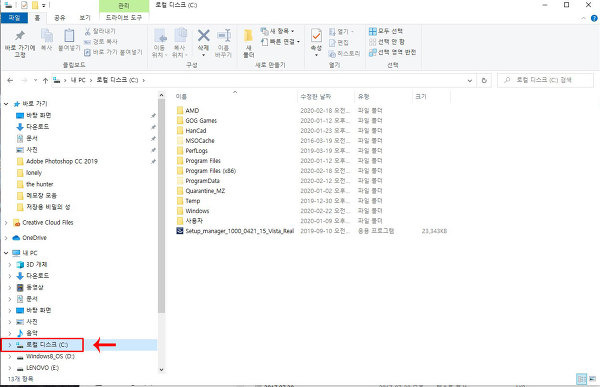This screenshot has width=600, height=387.
Task: Click the Copy icon in the clipboard group
Action: point(47,36)
